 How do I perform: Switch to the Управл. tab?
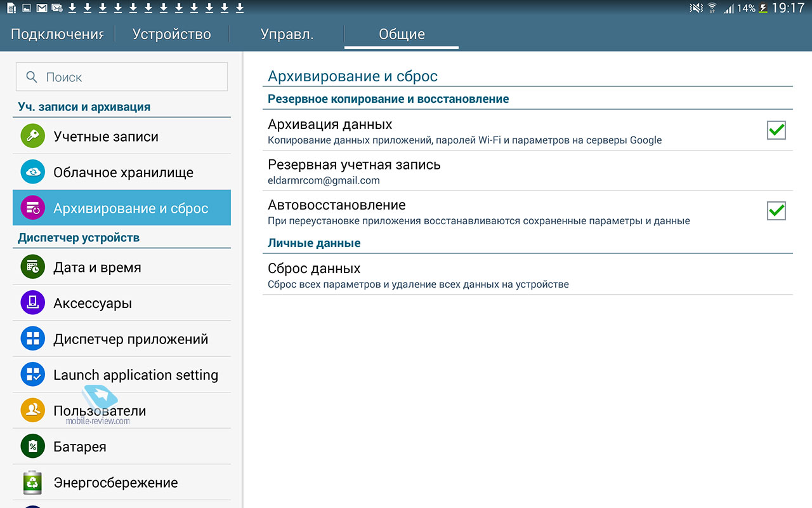point(287,34)
